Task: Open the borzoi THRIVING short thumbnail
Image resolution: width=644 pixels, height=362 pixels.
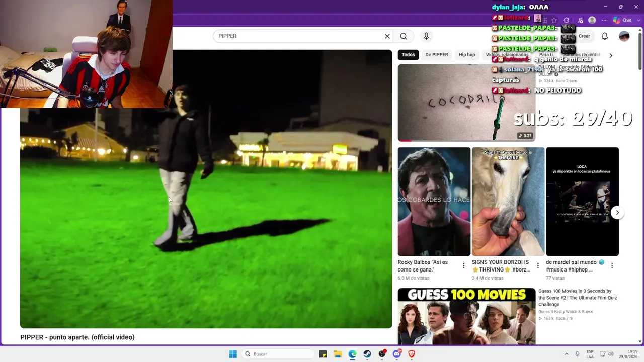Action: [508, 202]
